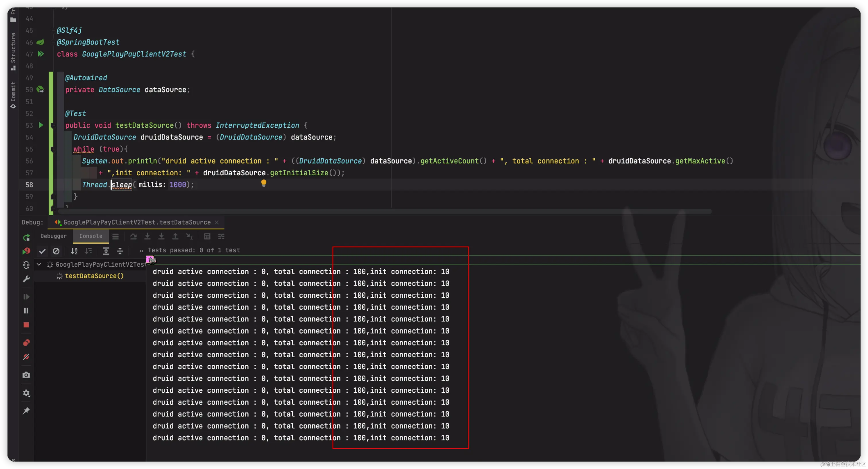Screen dimensions: 868x469
Task: Toggle Show Ignored tests icon
Action: [56, 251]
